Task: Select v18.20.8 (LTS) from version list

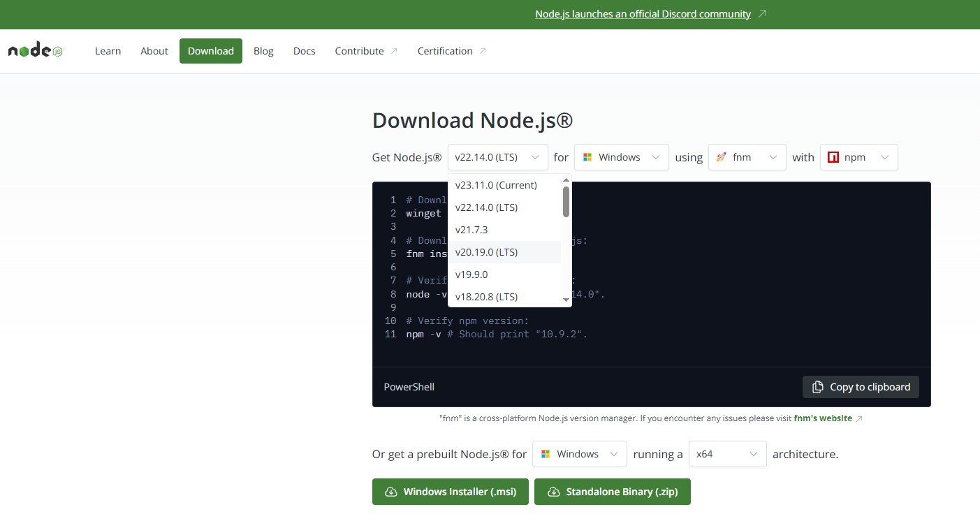Action: pyautogui.click(x=504, y=297)
